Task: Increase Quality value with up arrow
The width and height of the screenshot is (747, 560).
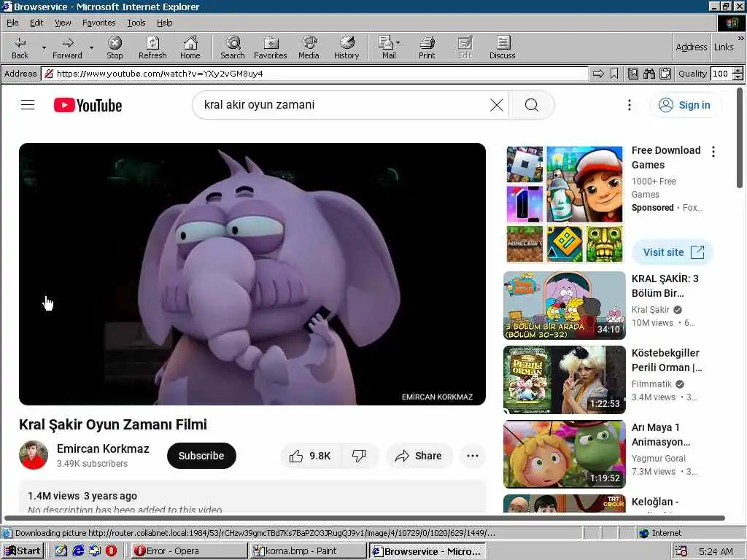Action: (738, 71)
